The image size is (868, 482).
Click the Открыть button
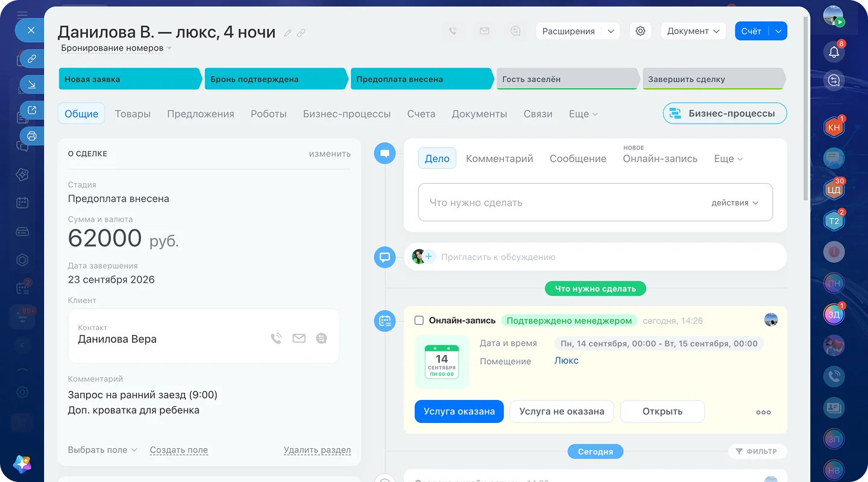tap(662, 412)
